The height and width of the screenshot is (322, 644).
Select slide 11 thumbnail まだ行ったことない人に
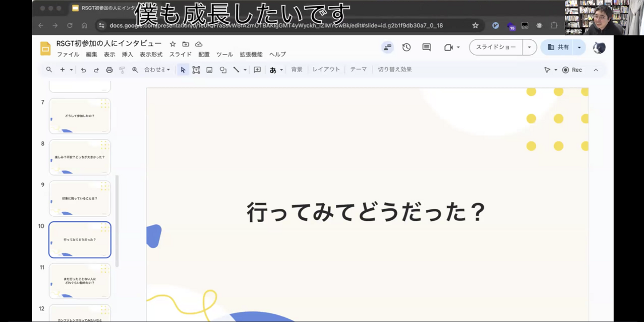coord(80,281)
